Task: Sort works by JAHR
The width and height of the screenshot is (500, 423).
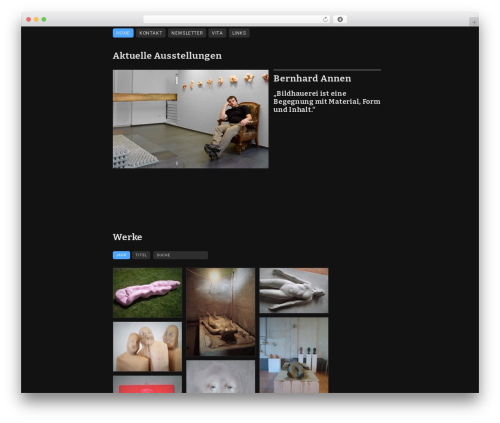Action: pos(121,255)
